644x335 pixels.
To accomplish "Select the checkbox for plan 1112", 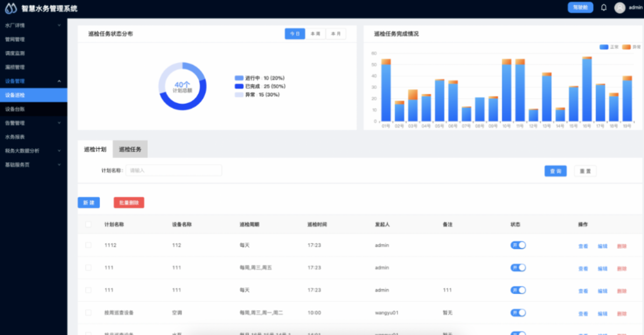I will pos(88,245).
